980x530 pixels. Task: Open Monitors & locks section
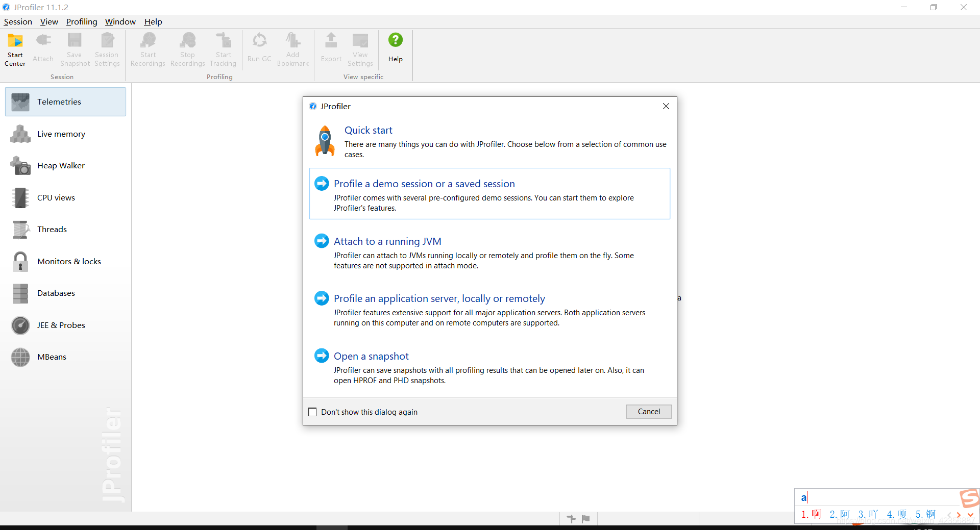[65, 261]
